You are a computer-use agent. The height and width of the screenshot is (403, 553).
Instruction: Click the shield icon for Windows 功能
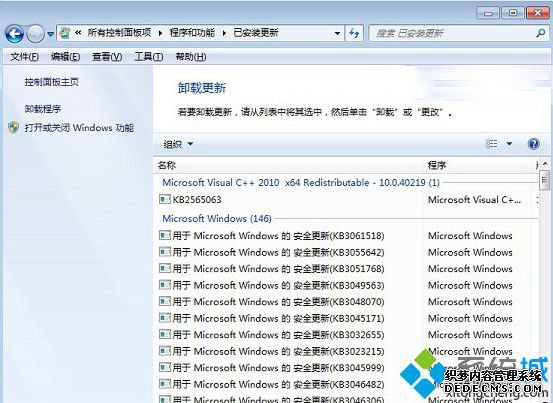coord(13,127)
